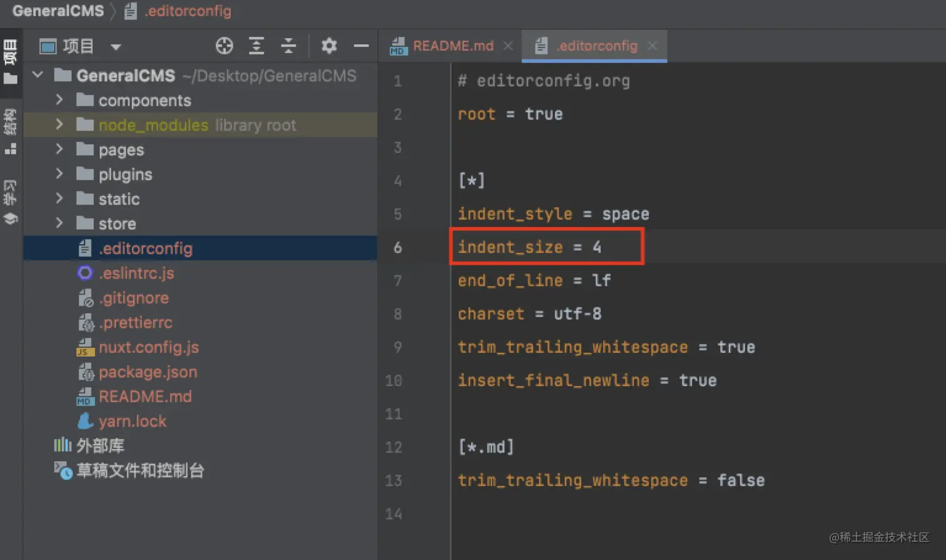Click the .editorconfig file icon in tree

[85, 248]
